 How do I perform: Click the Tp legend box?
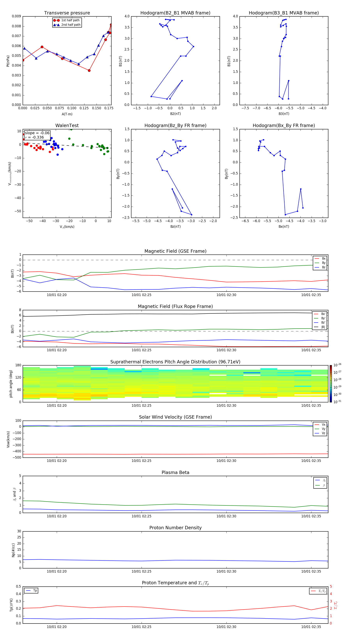point(31,591)
